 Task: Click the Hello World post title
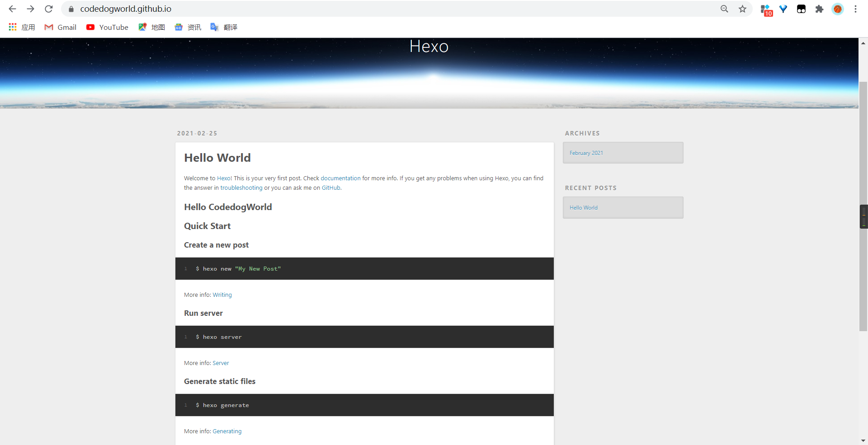pos(217,158)
